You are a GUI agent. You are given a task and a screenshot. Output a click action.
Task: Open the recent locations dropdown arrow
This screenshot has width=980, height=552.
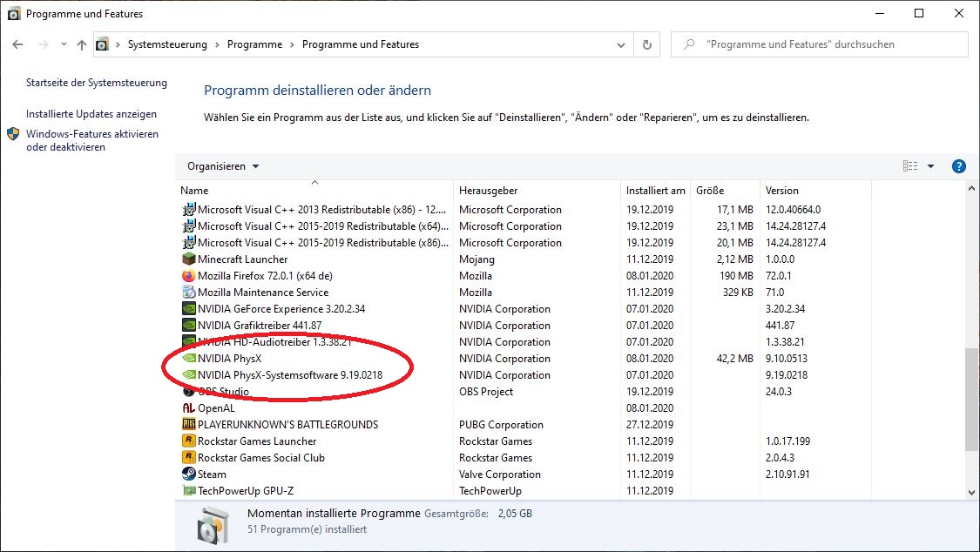click(63, 44)
